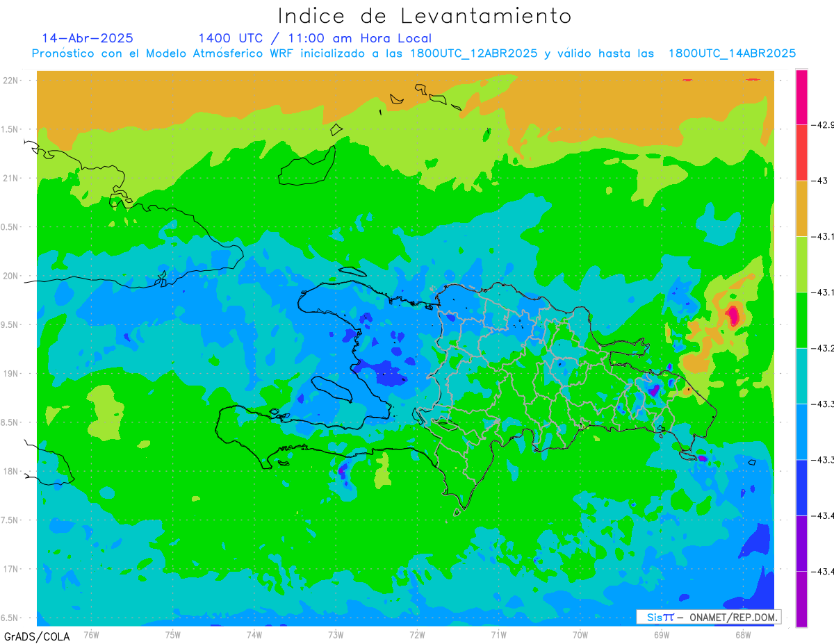Click the '72W' longitude label
The image size is (834, 644).
pyautogui.click(x=417, y=634)
